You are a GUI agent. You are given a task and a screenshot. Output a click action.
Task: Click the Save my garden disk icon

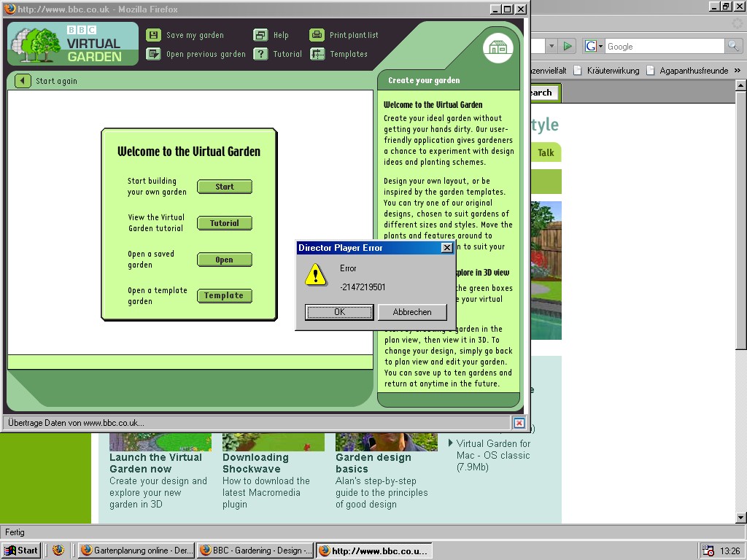pos(153,35)
